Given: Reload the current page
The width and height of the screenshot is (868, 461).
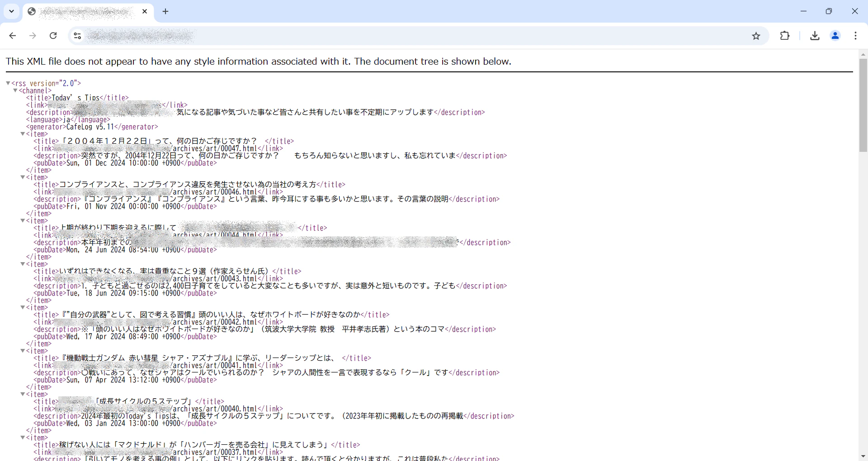Looking at the screenshot, I should coord(53,36).
